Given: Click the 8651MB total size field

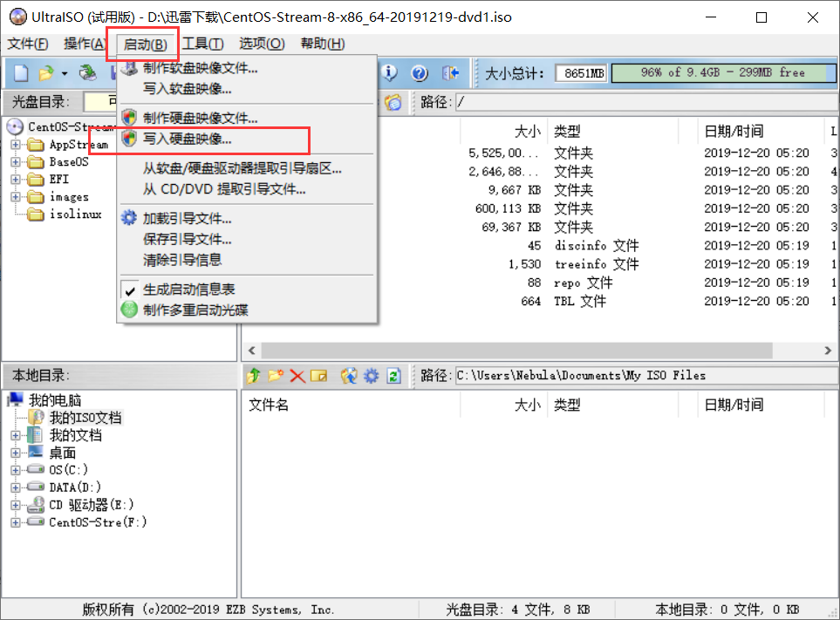Looking at the screenshot, I should pyautogui.click(x=581, y=73).
